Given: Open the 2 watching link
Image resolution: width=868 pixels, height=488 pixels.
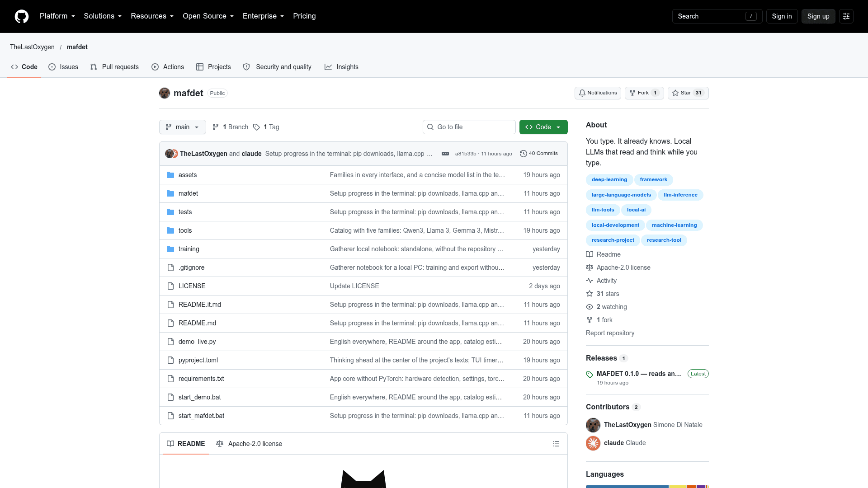Looking at the screenshot, I should pos(606,307).
